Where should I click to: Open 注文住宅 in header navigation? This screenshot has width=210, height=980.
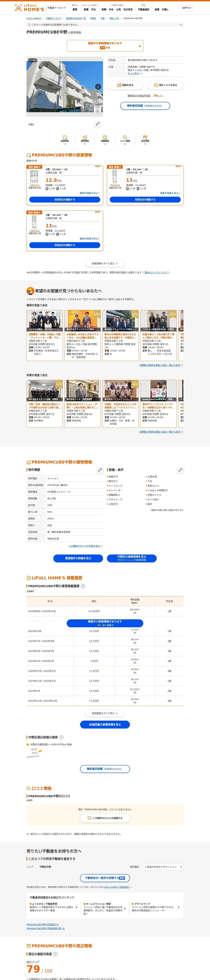(128, 9)
